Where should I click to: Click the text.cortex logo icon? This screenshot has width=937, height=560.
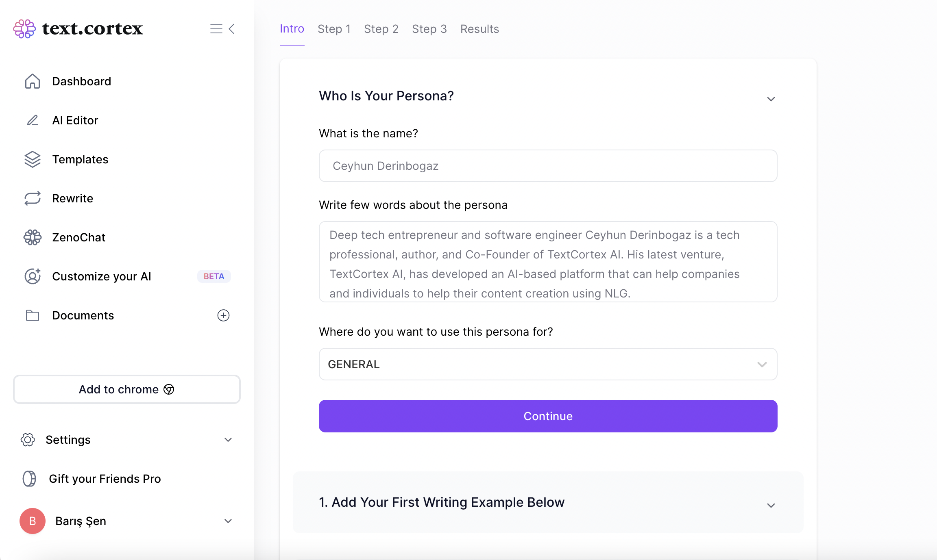(x=24, y=29)
